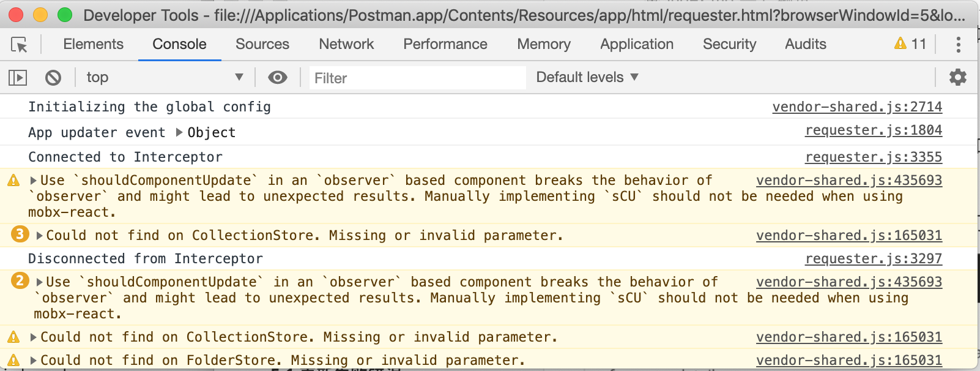
Task: Show console sidebar panel icon
Action: (x=18, y=77)
